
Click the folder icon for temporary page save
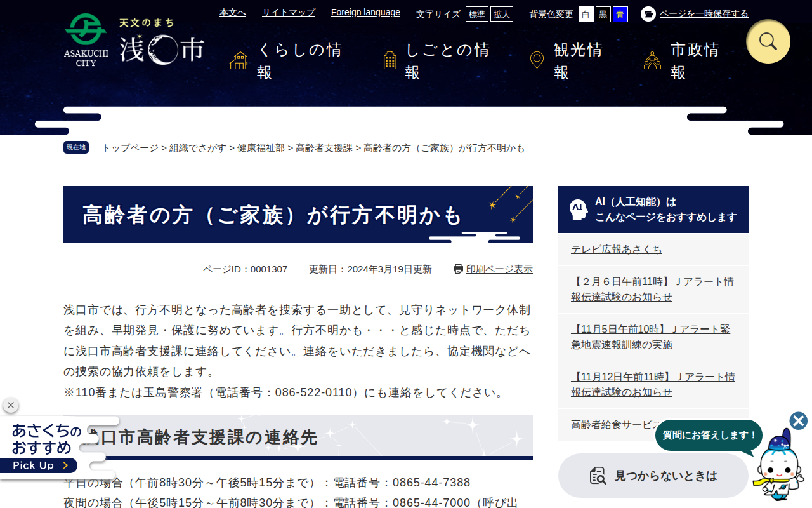pos(648,14)
